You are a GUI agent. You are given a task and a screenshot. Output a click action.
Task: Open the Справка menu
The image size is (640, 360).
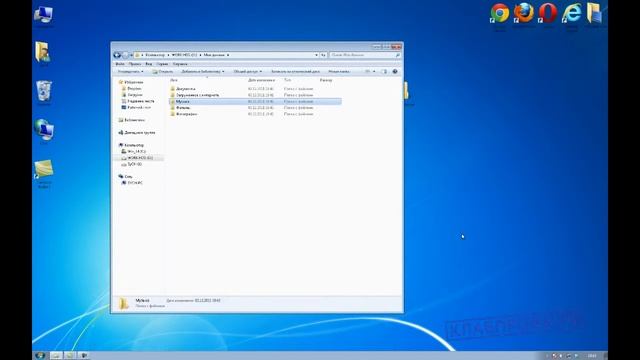click(x=180, y=64)
